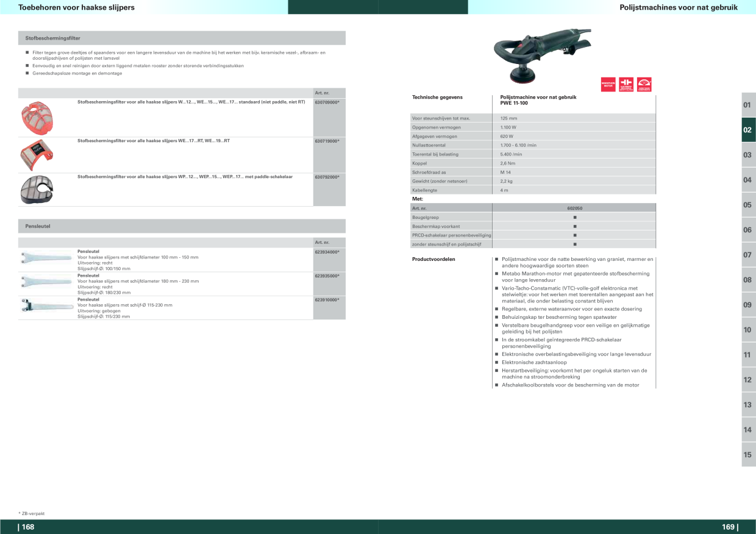756x534 pixels.
Task: Click the 'Koppel' specification label
Action: 419,163
